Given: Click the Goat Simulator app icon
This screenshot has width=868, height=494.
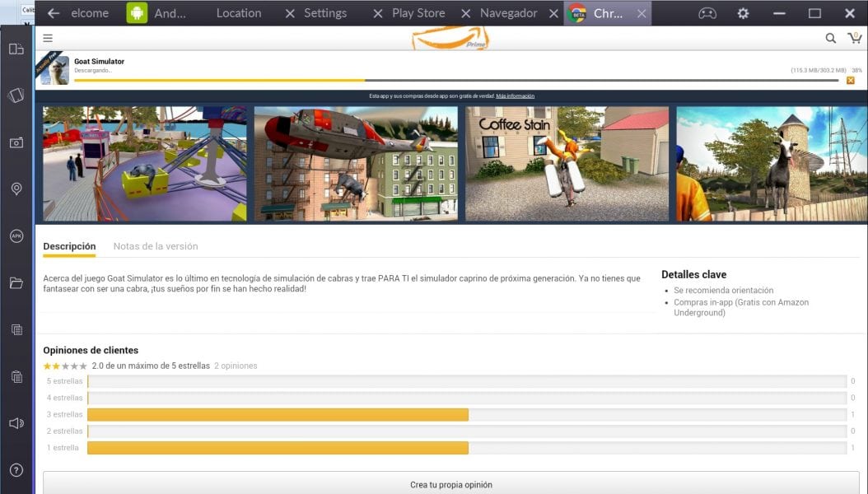Looking at the screenshot, I should [55, 70].
